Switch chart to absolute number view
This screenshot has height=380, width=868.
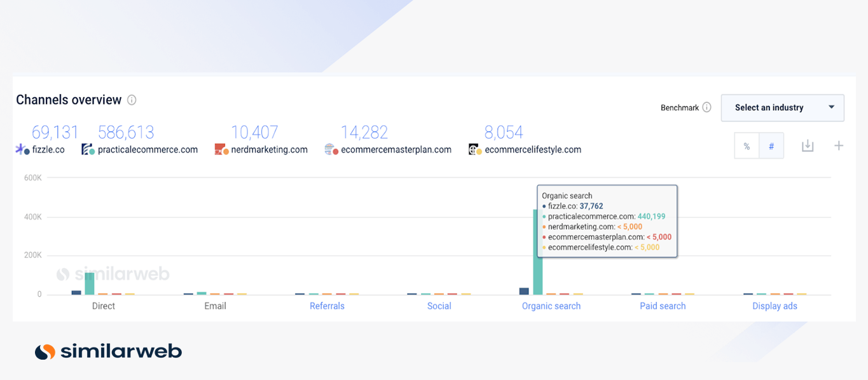pyautogui.click(x=771, y=146)
